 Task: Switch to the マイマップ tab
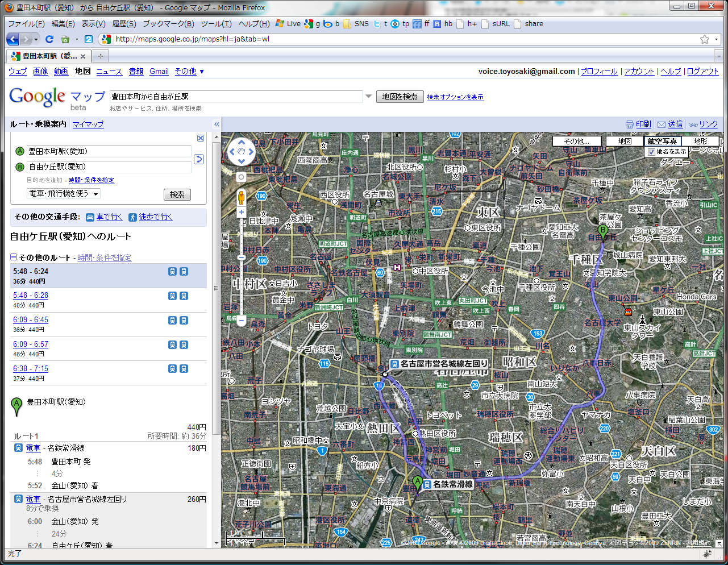click(88, 124)
